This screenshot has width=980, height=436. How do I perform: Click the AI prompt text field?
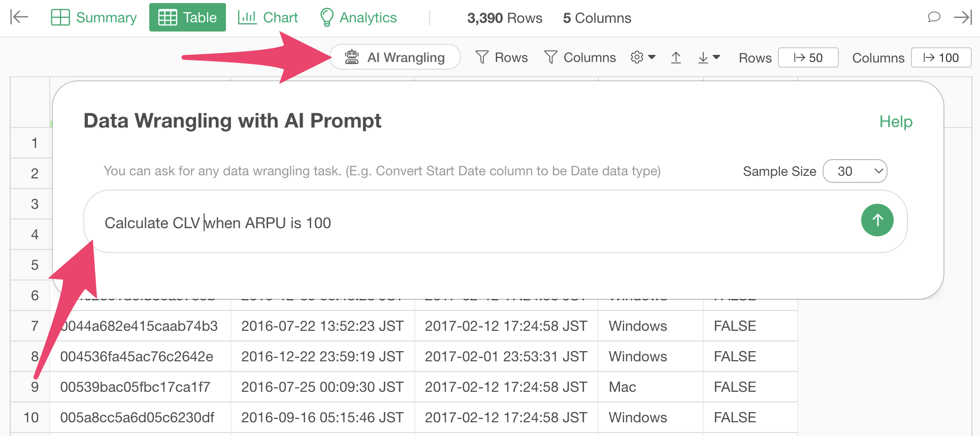coord(457,223)
